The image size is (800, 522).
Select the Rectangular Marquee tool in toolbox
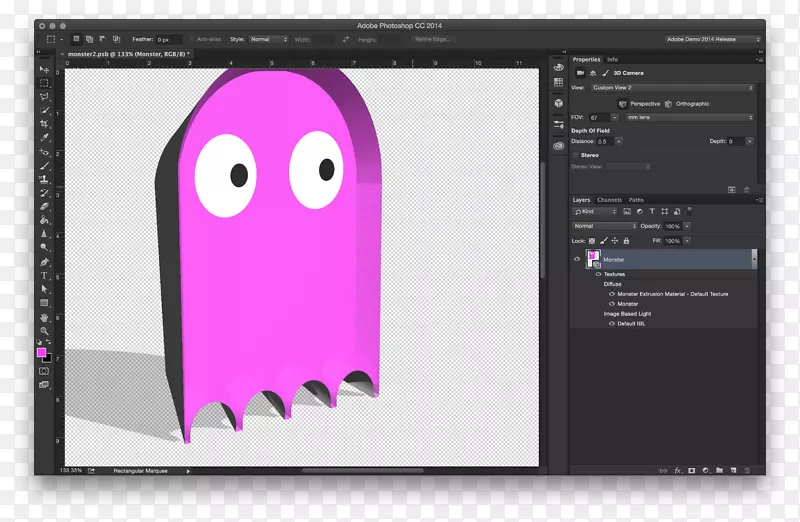pos(44,83)
